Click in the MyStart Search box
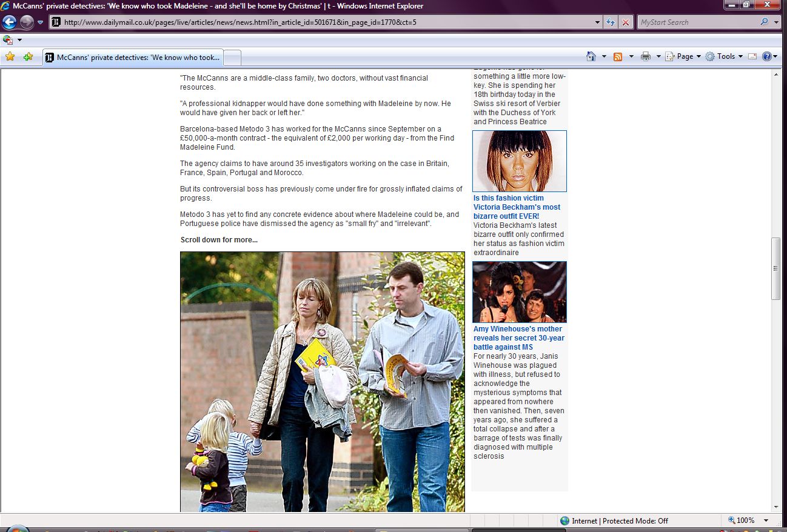 pos(697,22)
